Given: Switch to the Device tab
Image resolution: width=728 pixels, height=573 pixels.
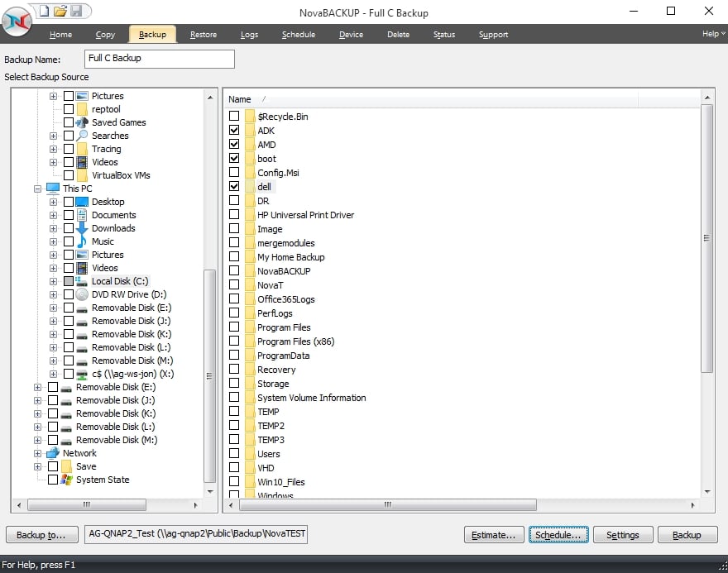Looking at the screenshot, I should (x=351, y=35).
